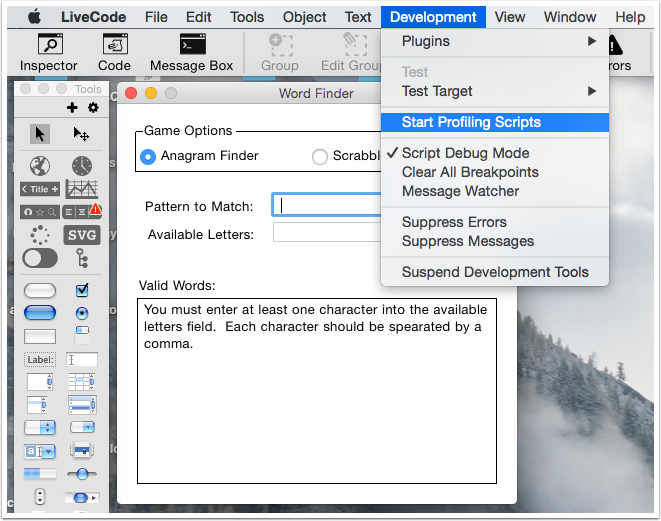
Task: Choose the combo box control icon
Action: (x=40, y=451)
